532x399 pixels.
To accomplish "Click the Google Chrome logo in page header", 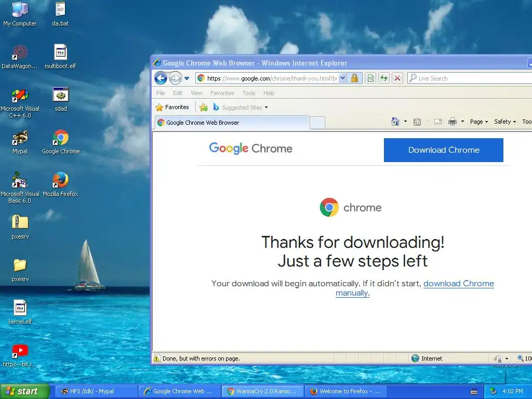I will pyautogui.click(x=250, y=148).
